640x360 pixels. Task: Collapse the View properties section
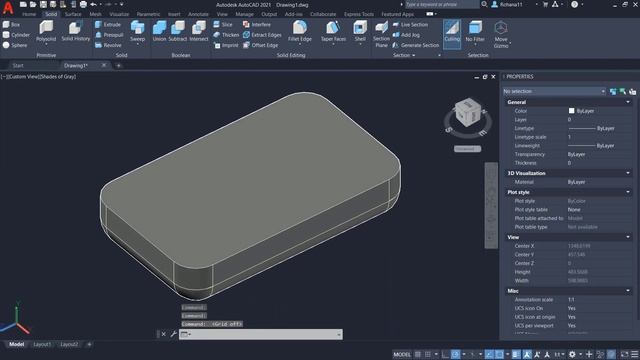(628, 237)
